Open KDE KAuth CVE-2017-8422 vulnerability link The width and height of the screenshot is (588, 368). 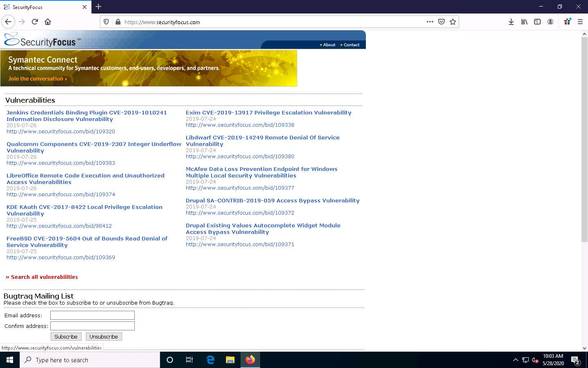coord(85,210)
